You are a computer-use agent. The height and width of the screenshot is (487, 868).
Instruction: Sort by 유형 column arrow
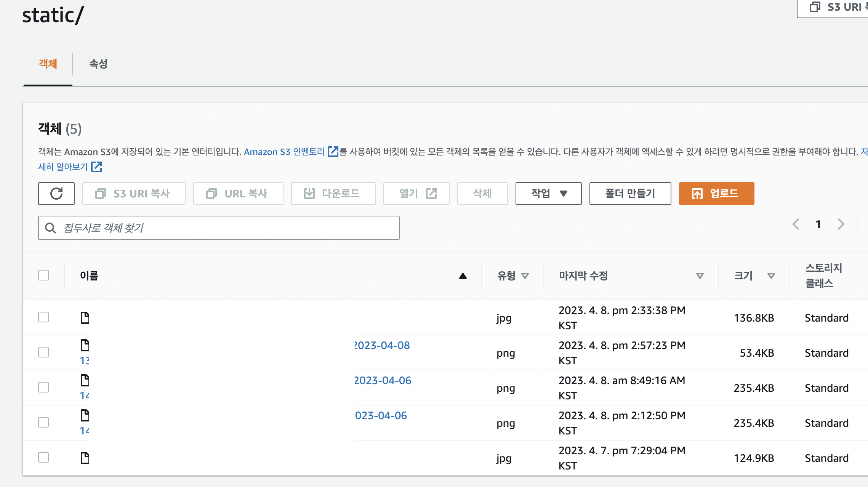(525, 276)
